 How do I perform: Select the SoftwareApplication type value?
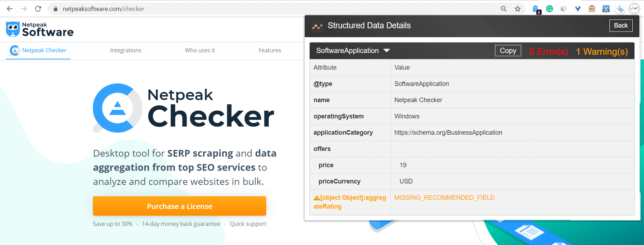pyautogui.click(x=422, y=84)
